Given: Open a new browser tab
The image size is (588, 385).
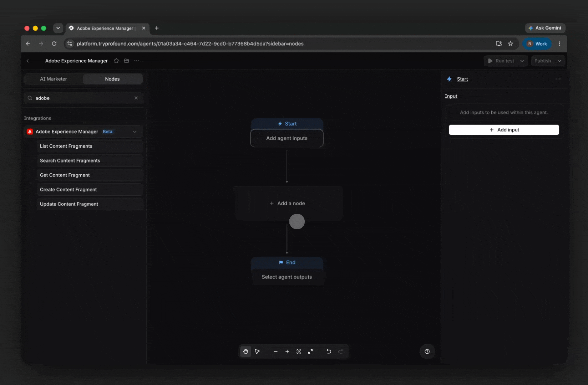Looking at the screenshot, I should (x=157, y=28).
